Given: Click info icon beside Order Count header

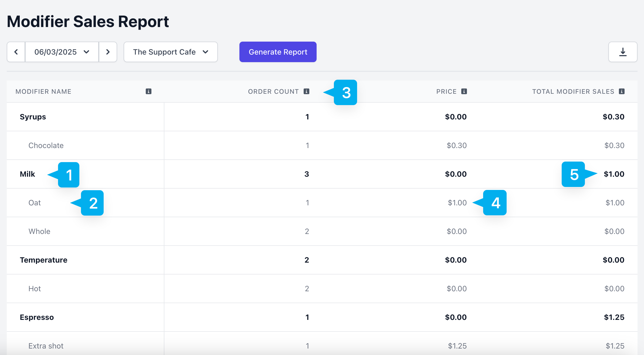Looking at the screenshot, I should tap(306, 91).
